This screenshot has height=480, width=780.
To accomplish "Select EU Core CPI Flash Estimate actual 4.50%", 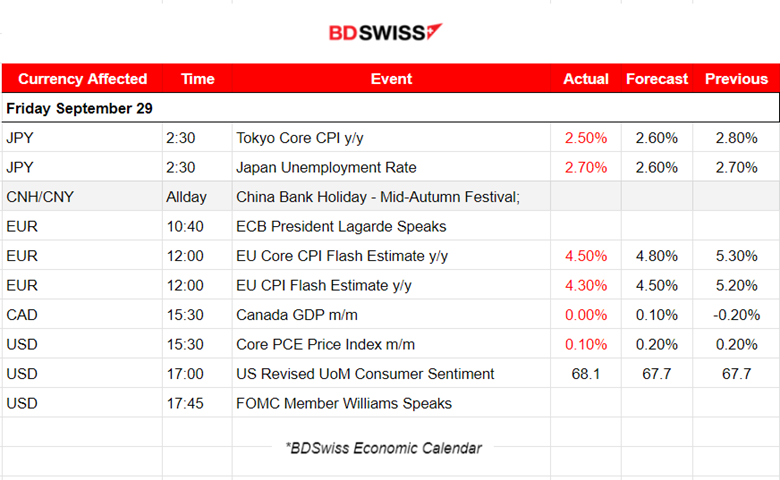I will [x=586, y=256].
